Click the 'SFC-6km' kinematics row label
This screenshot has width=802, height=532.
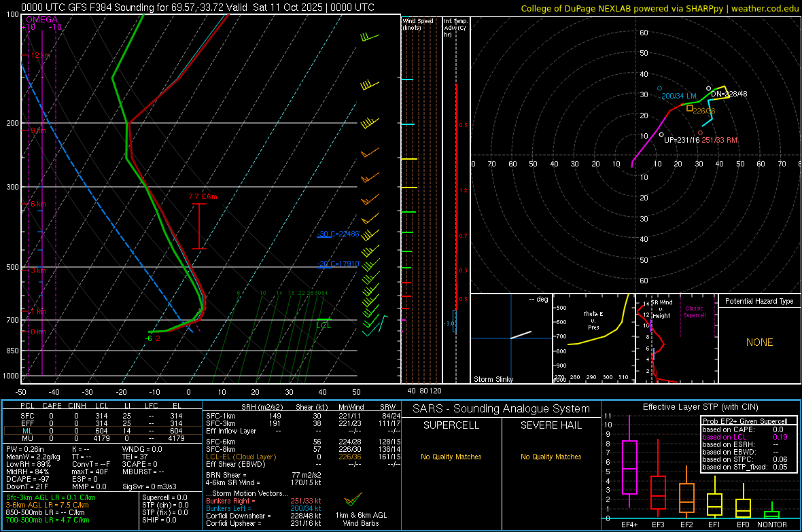[221, 442]
